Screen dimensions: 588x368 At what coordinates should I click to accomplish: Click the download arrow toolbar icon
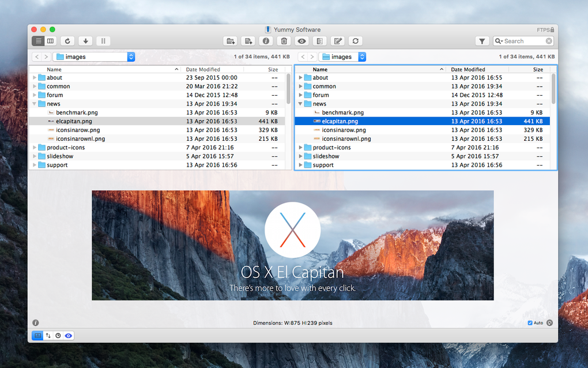85,41
